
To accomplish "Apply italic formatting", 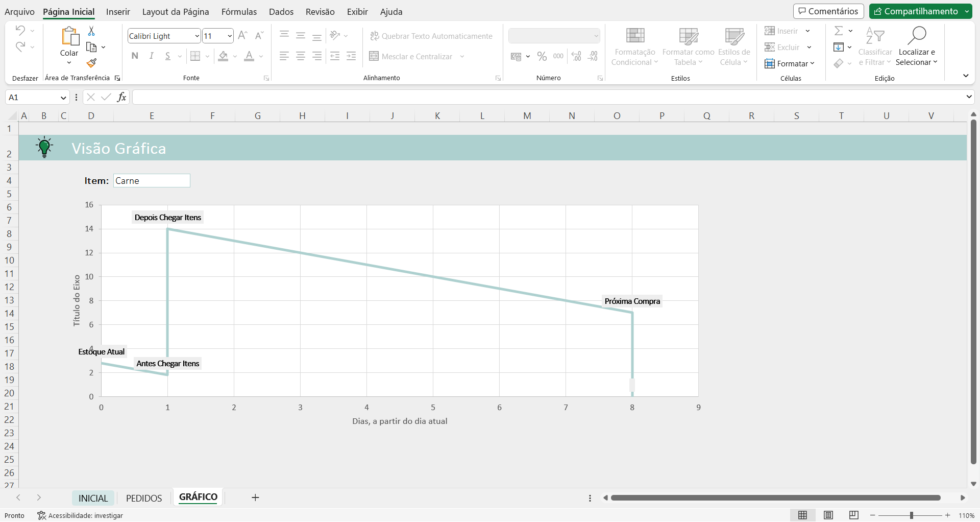I will coord(151,56).
